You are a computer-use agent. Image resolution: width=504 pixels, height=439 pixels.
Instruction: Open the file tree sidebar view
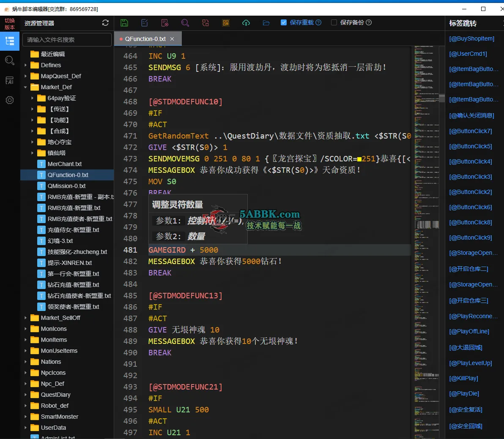pyautogui.click(x=10, y=41)
